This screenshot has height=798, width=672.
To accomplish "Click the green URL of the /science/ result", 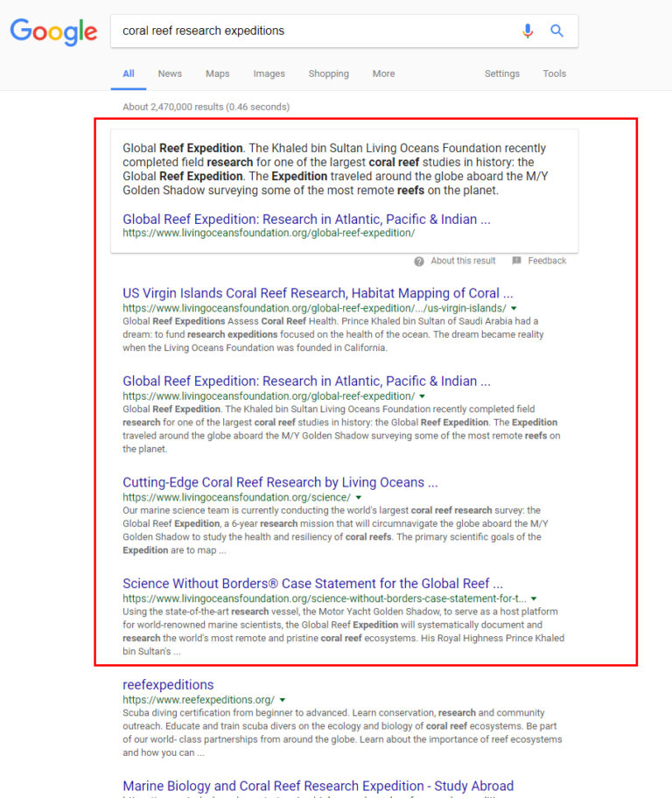I will coord(236,498).
